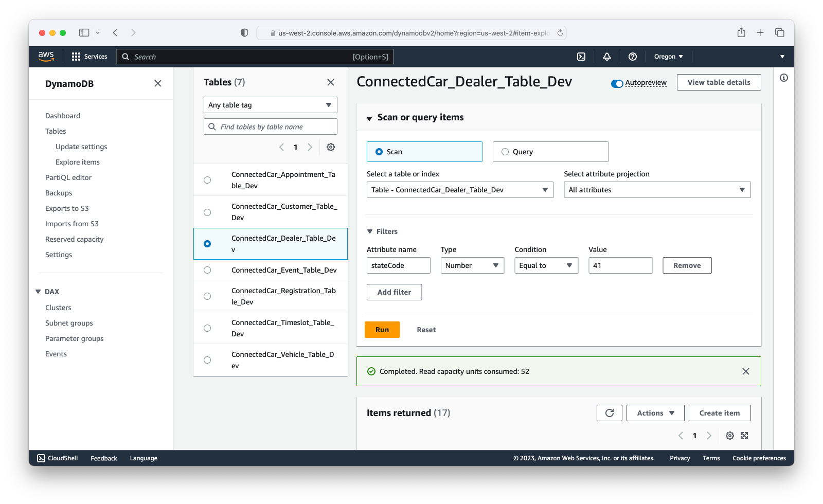Screen dimensions: 823x504
Task: Open items returned preferences gear
Action: point(730,436)
